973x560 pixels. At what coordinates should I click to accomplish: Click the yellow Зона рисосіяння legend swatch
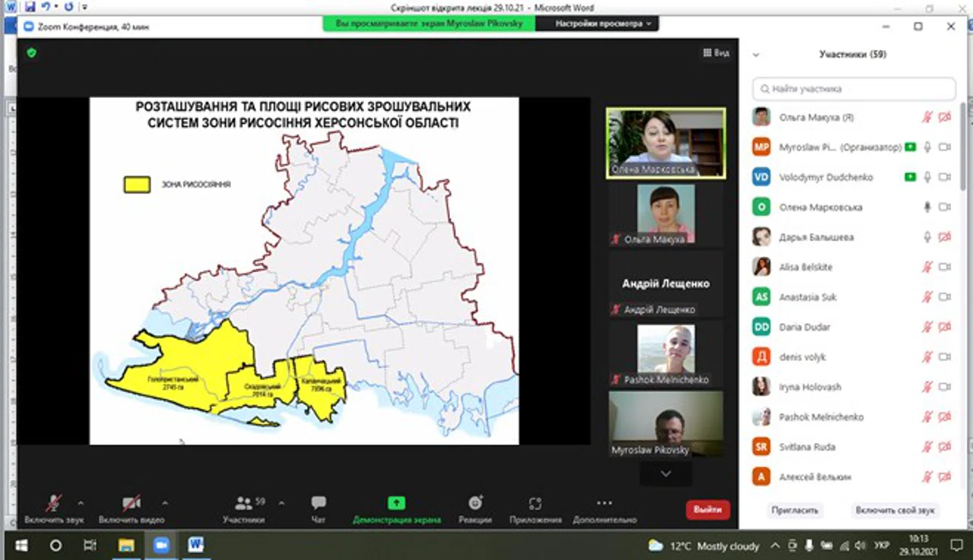pyautogui.click(x=137, y=185)
